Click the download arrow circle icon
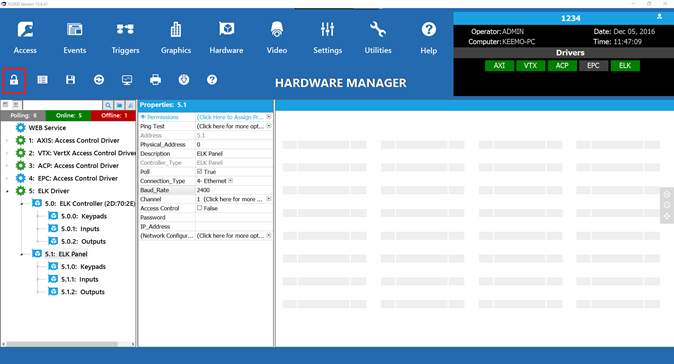Screen dimensions: 674x364 coord(184,80)
